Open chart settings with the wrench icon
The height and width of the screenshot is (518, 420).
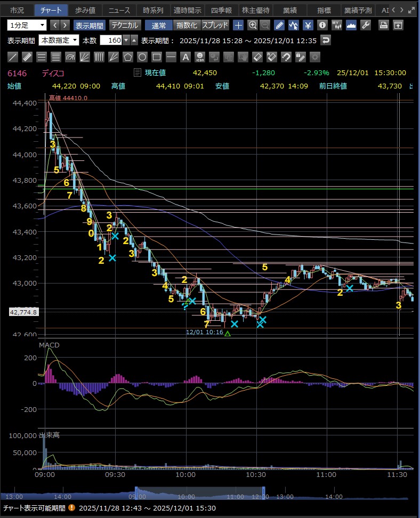point(366,25)
